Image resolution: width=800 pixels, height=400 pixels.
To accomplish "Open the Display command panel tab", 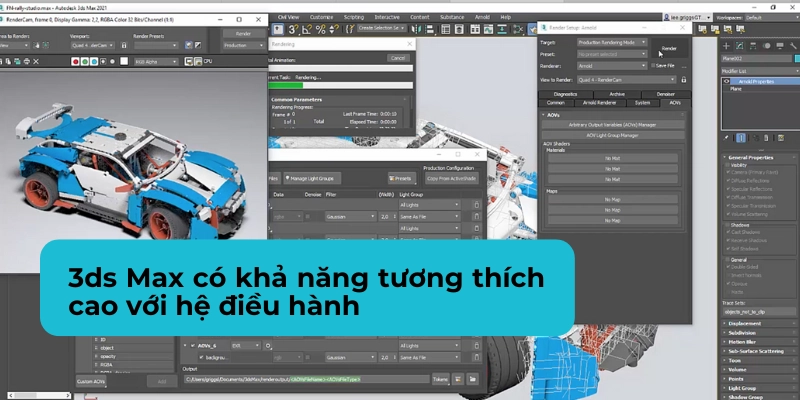I will pos(780,46).
